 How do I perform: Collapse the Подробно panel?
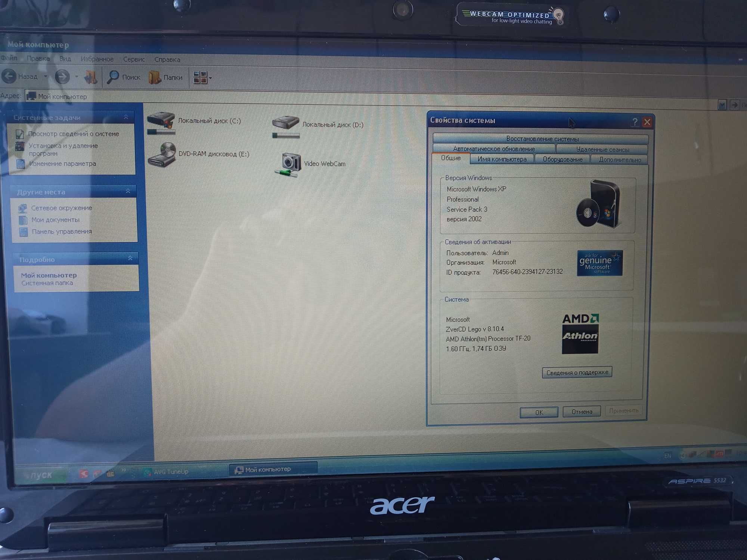pyautogui.click(x=130, y=258)
